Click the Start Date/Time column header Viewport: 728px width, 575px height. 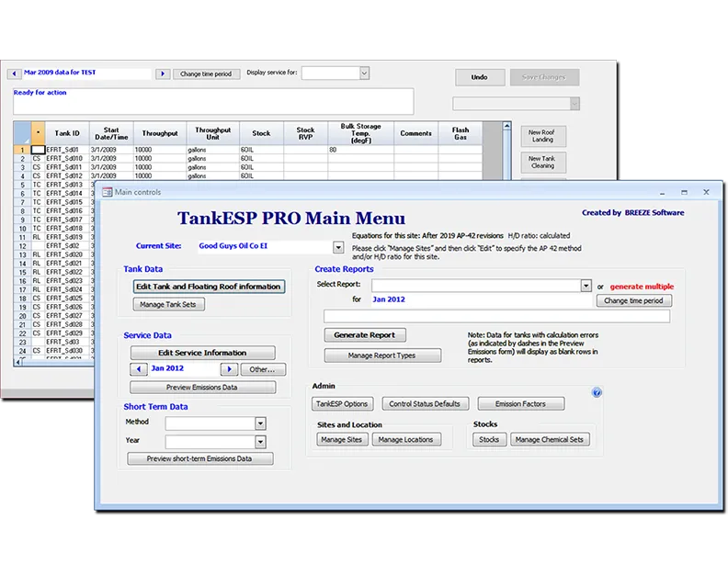point(111,134)
